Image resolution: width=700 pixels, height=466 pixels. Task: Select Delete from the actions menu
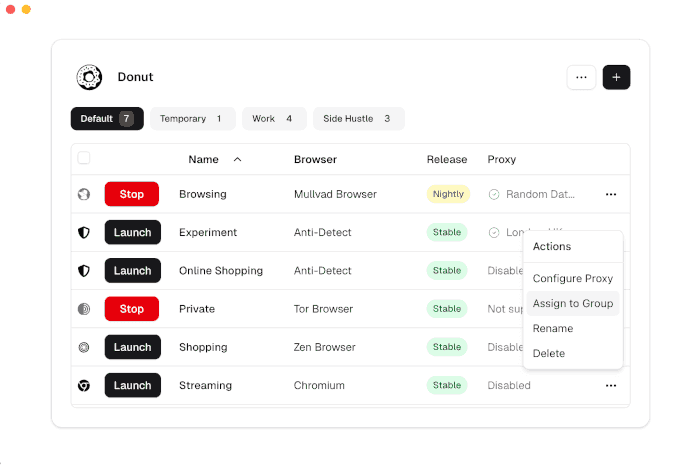[573, 354]
